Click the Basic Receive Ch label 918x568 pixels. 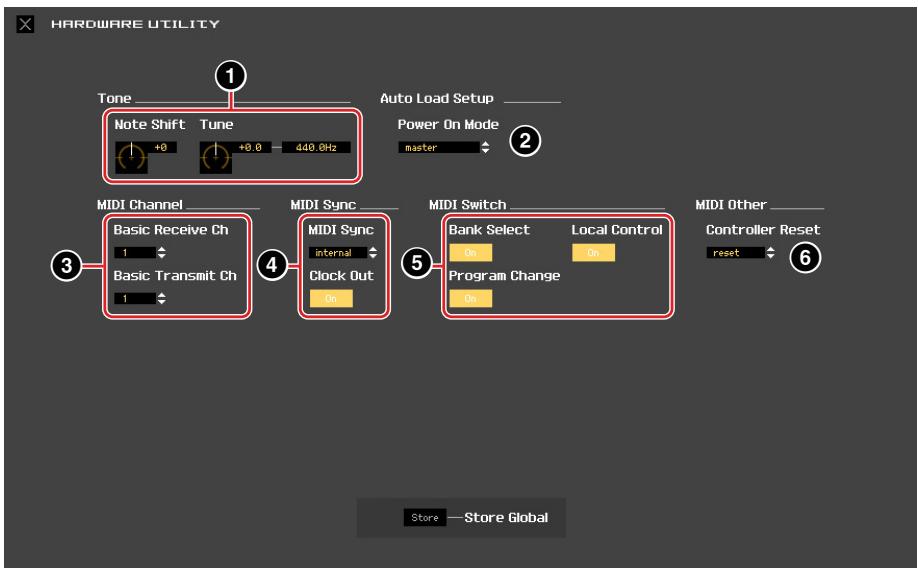pyautogui.click(x=171, y=230)
